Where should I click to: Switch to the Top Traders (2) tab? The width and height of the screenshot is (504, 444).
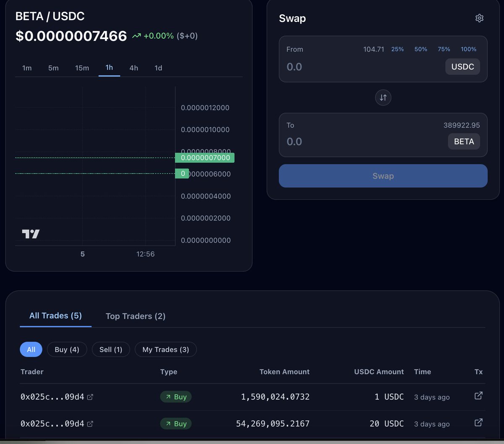(x=136, y=316)
